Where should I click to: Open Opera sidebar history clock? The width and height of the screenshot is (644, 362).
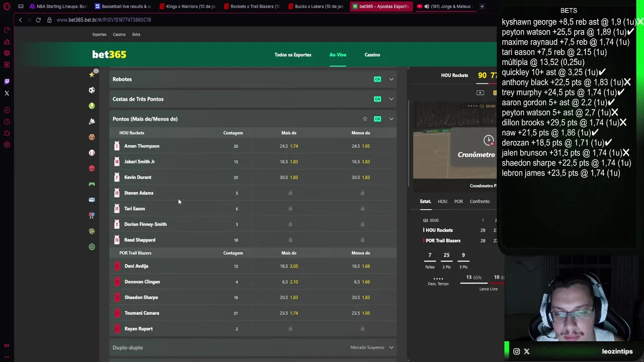pyautogui.click(x=7, y=122)
